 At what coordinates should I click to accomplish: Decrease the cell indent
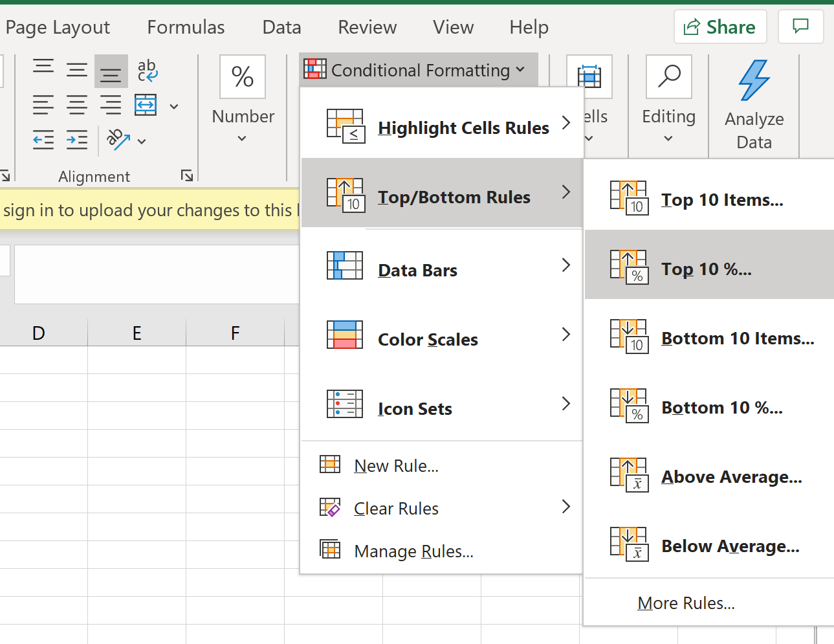43,140
